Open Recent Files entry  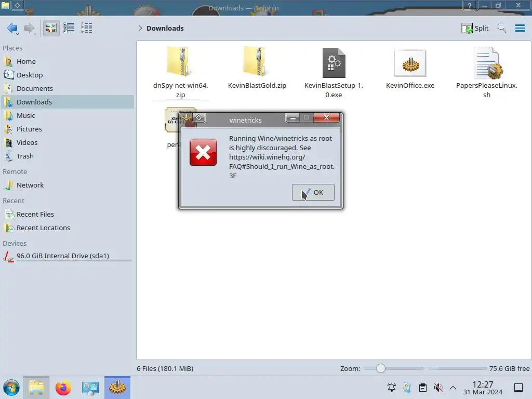(x=68, y=215)
